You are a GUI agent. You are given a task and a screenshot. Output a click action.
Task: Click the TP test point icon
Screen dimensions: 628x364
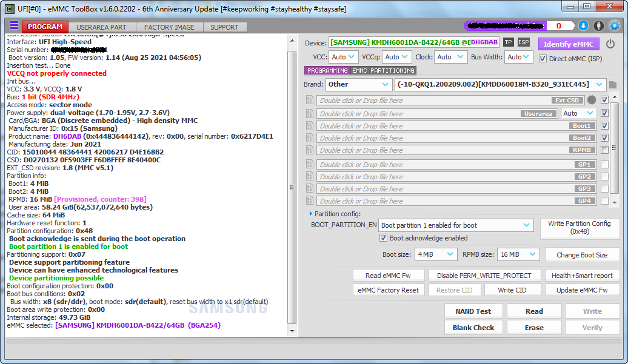pyautogui.click(x=508, y=42)
